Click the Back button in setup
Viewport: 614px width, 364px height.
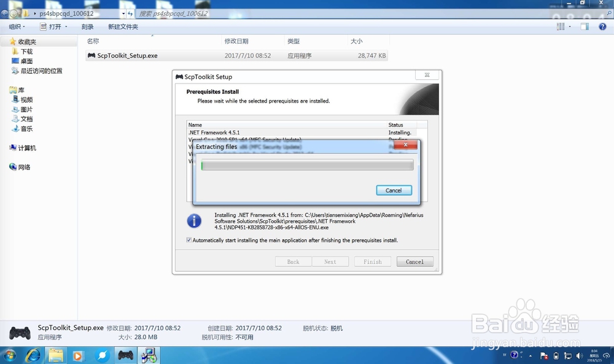pos(293,261)
